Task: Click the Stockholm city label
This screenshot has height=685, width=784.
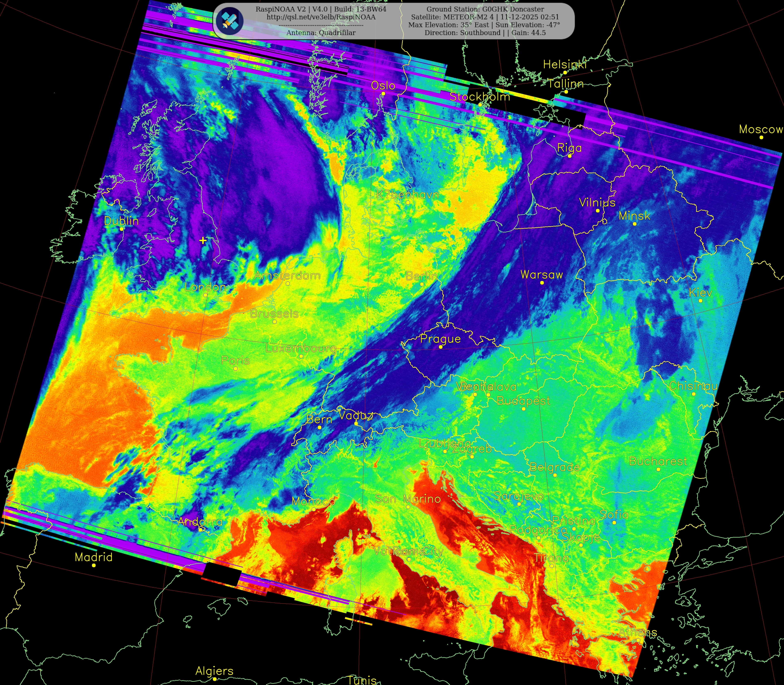Action: (479, 97)
